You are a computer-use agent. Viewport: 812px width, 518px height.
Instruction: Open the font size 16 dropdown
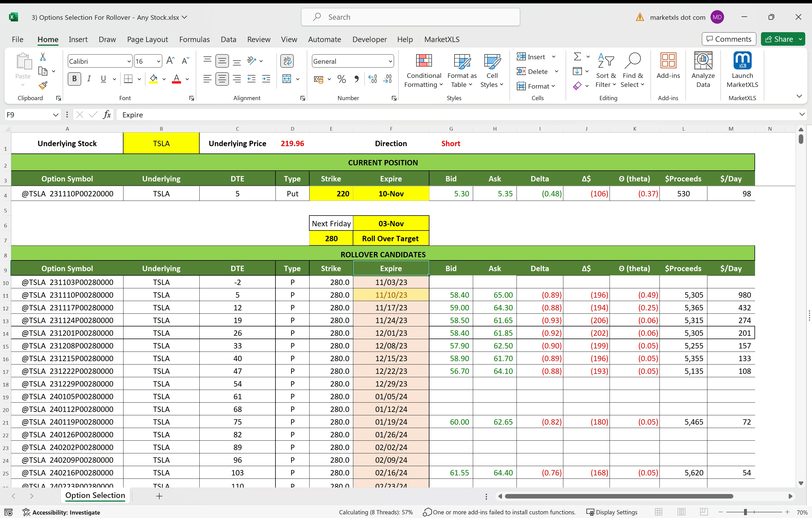pos(158,62)
